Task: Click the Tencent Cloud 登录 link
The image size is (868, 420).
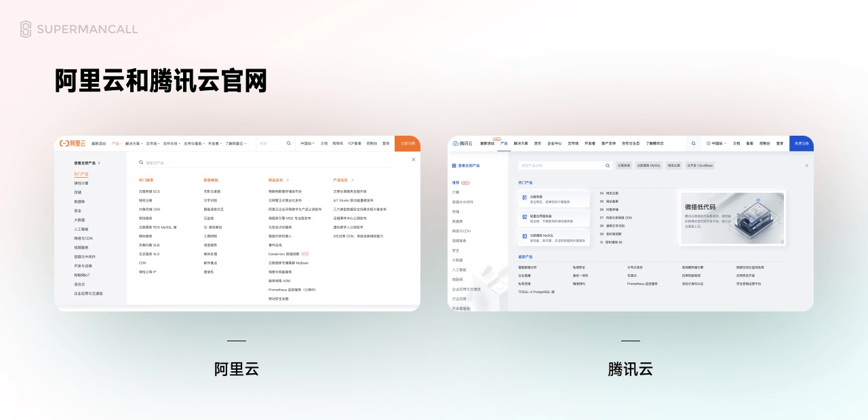Action: click(780, 143)
